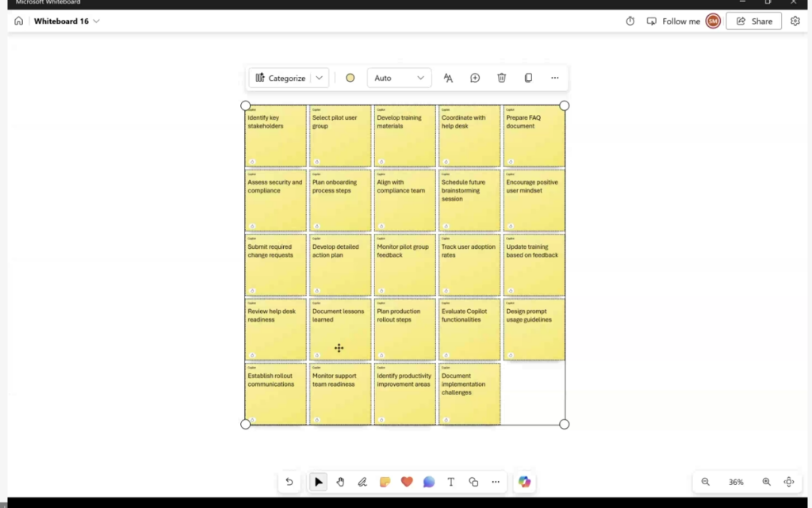Add a sticky note from toolbar
The height and width of the screenshot is (508, 812).
[385, 482]
